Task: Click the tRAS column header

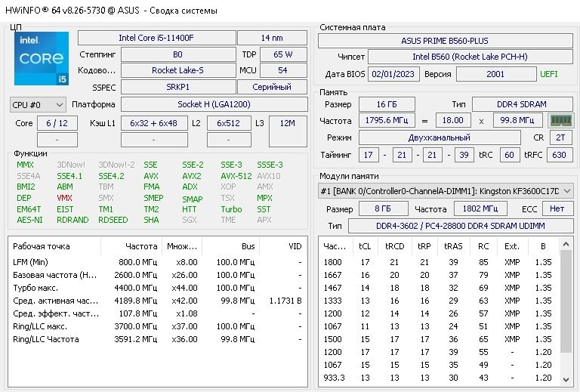Action: 453,246
